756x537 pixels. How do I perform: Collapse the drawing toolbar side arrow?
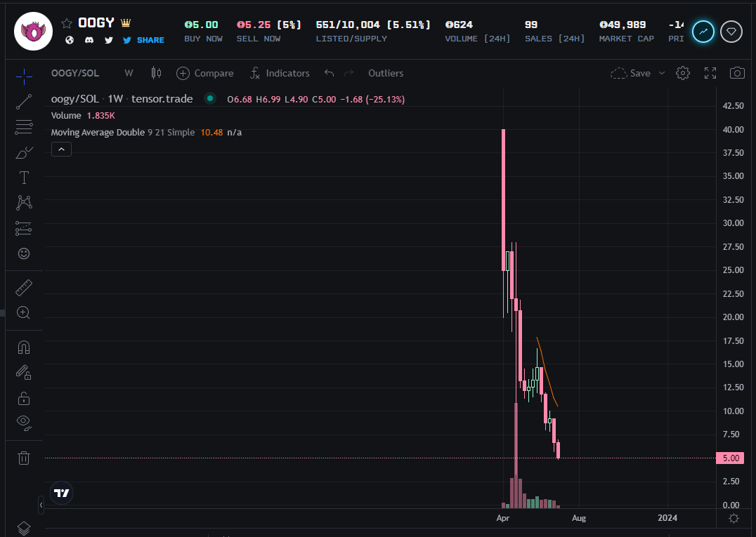tap(41, 505)
